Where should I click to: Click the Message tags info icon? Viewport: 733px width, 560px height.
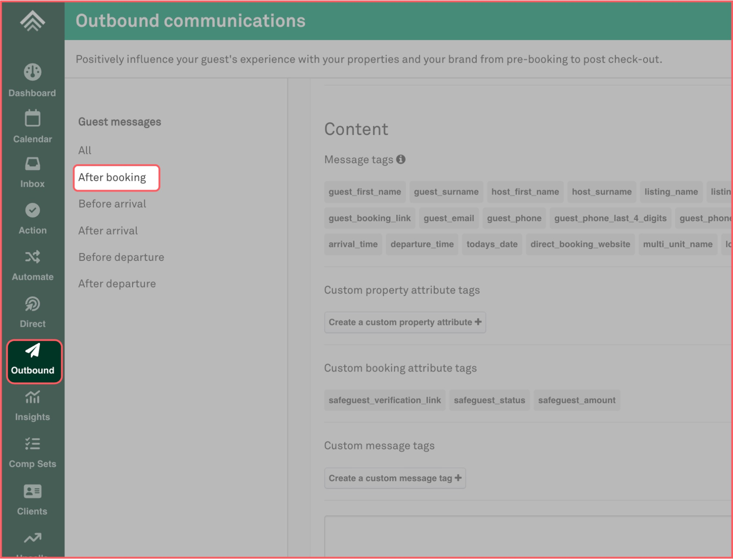401,159
